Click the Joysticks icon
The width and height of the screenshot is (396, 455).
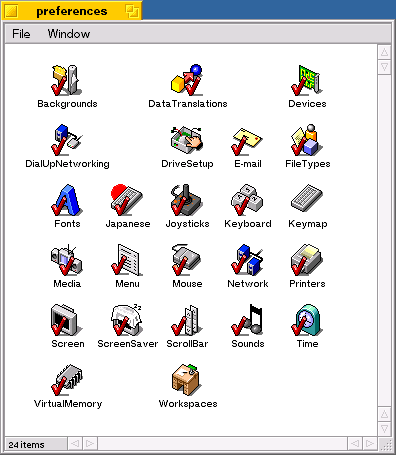(x=187, y=200)
